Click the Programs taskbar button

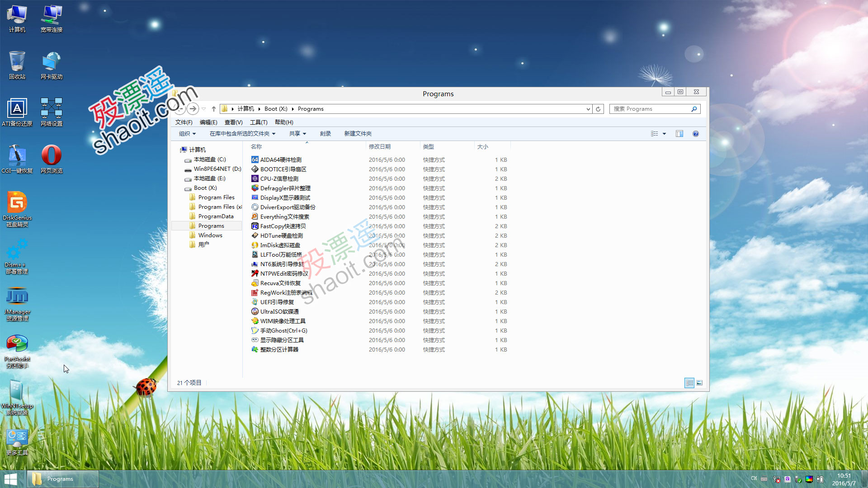[63, 479]
